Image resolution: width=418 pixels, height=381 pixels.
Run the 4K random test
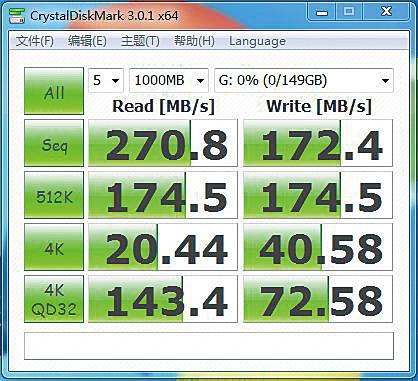pyautogui.click(x=54, y=247)
